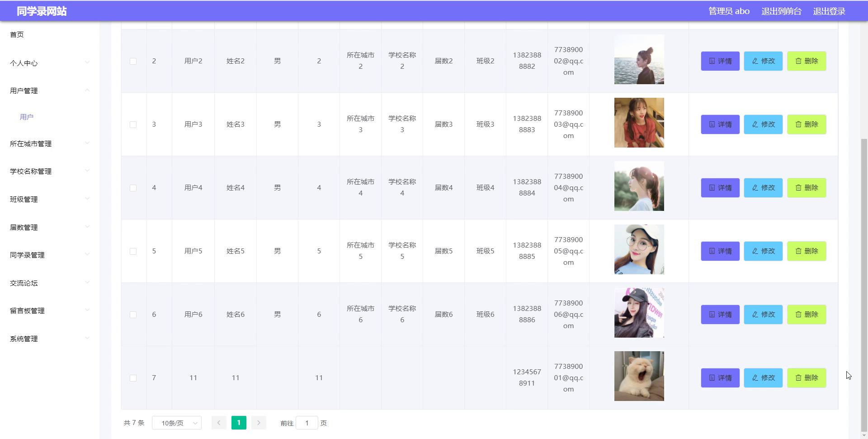
Task: Go to previous page arrow
Action: click(x=219, y=423)
